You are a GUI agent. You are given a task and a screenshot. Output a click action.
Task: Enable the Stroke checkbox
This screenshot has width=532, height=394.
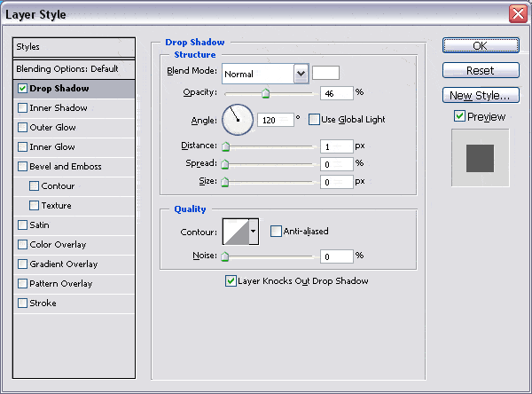(x=22, y=303)
